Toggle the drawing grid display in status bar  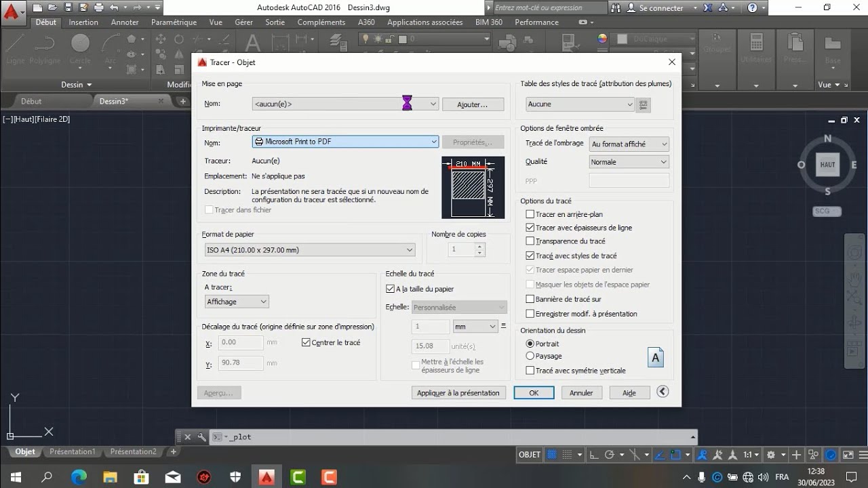click(x=552, y=455)
